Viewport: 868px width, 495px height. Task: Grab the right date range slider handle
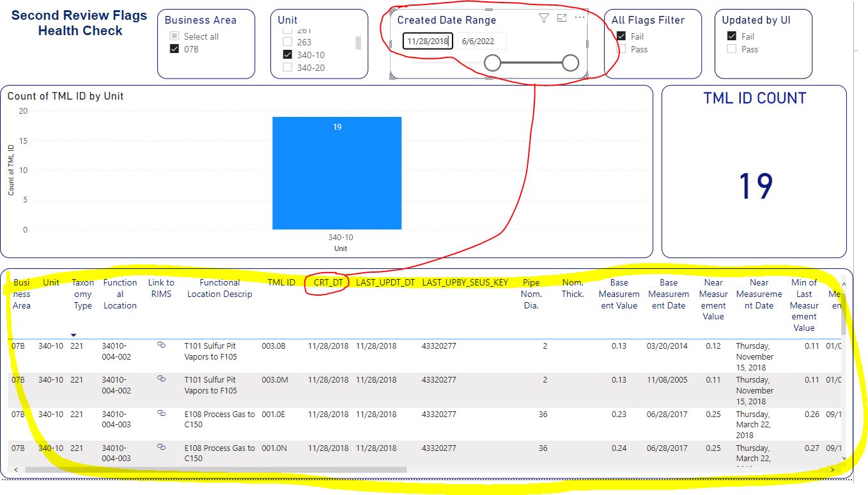click(570, 63)
